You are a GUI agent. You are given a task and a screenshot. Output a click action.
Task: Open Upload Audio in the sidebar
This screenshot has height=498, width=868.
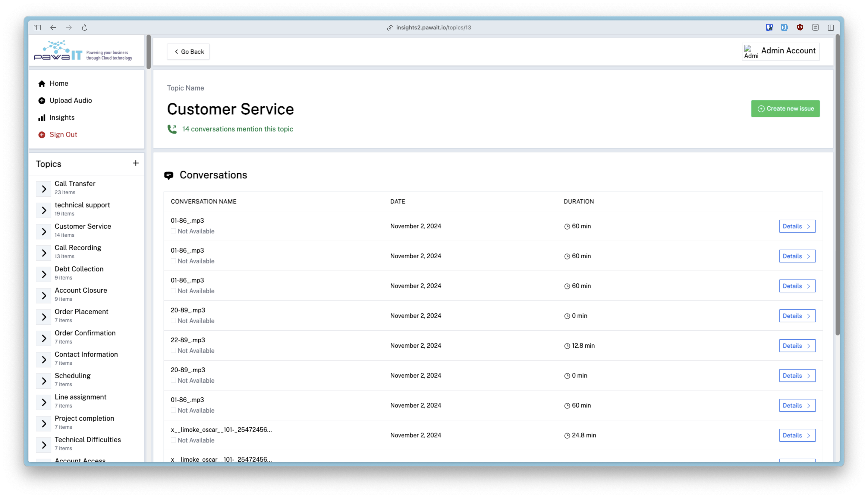[70, 100]
